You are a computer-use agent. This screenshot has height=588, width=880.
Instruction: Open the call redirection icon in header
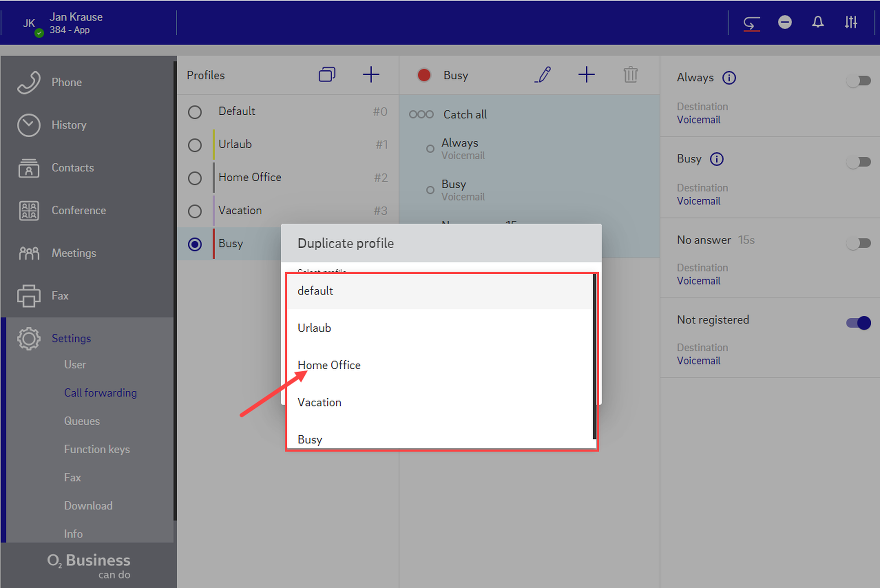click(752, 22)
